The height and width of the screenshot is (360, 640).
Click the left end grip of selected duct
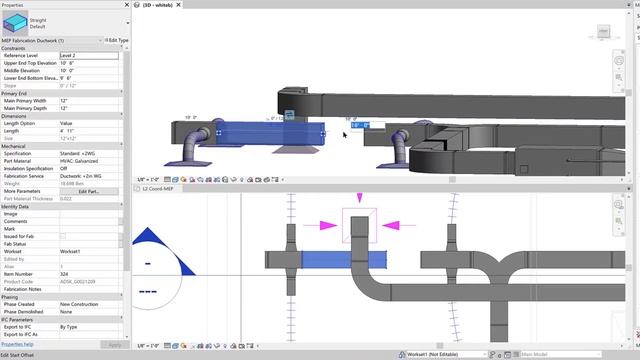(x=219, y=133)
